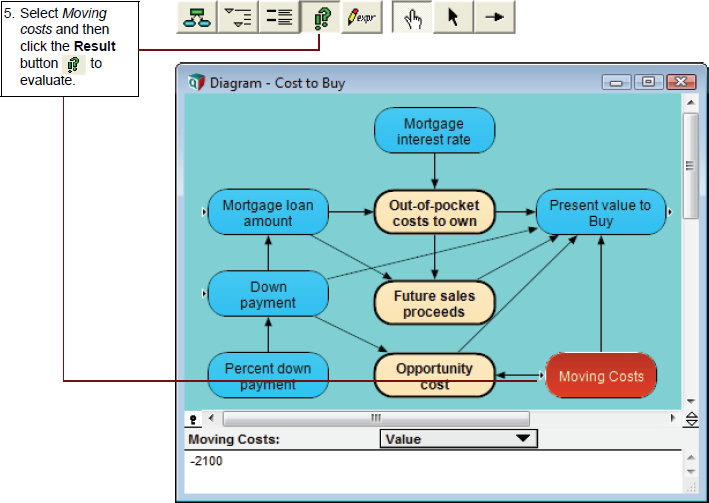Click the attribute panel scroll down arrow
This screenshot has height=503, width=709.
point(691,472)
